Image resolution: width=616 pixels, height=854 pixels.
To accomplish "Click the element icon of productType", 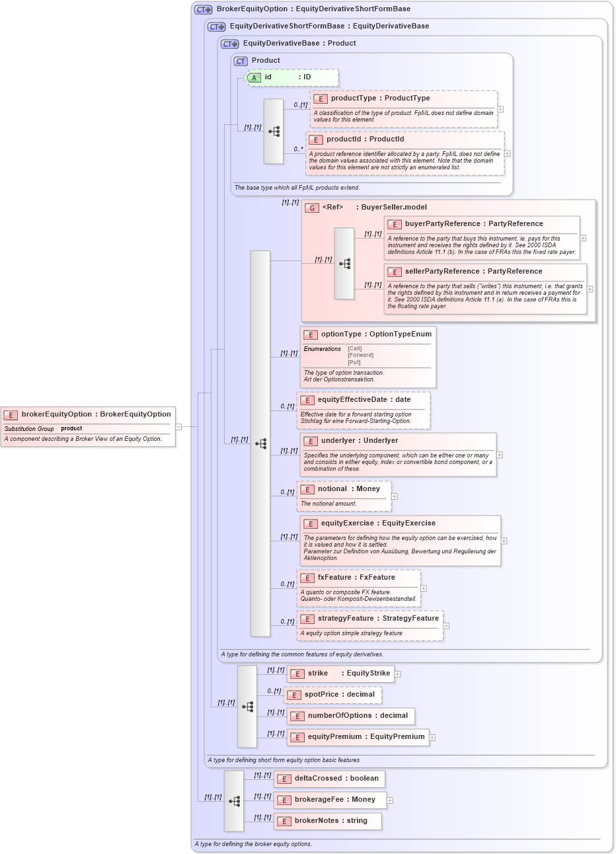I will 321,98.
